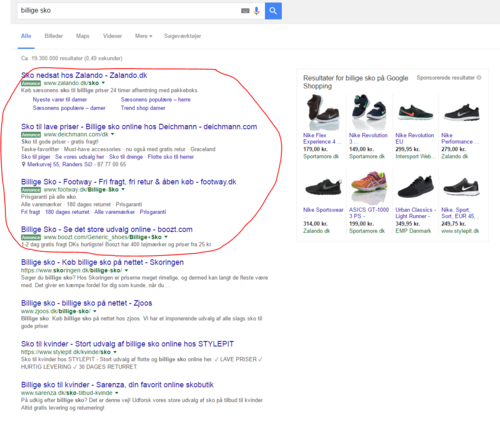This screenshot has height=421, width=500.
Task: Open Skoringen Billige sko result
Action: pos(102,262)
